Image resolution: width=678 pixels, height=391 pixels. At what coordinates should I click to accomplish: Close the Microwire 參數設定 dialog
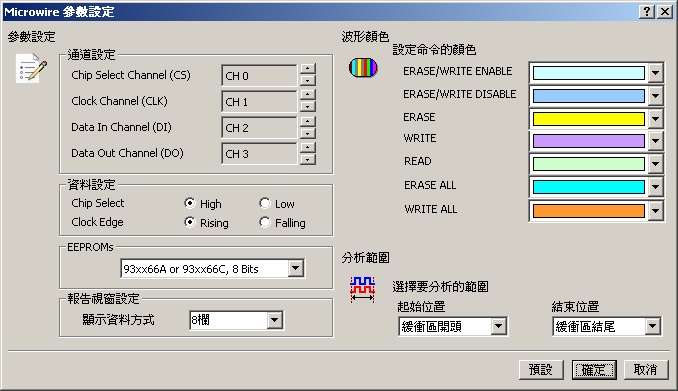pyautogui.click(x=665, y=12)
